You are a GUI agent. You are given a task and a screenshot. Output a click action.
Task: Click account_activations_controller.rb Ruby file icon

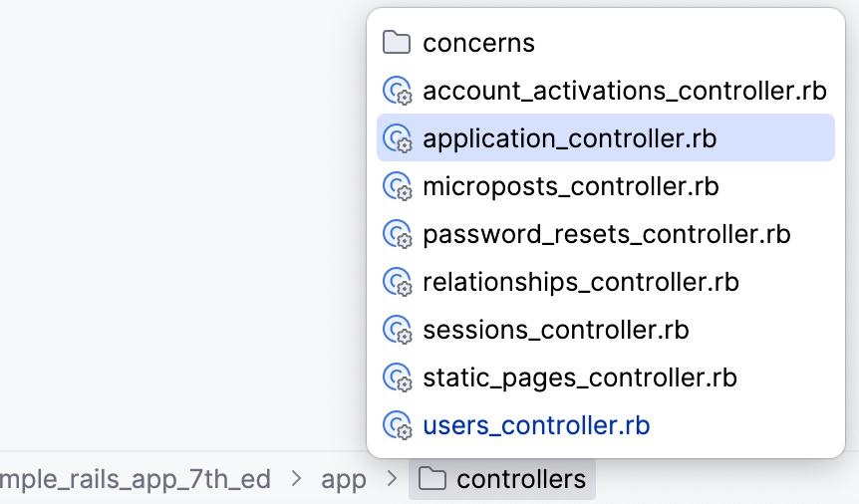point(398,91)
